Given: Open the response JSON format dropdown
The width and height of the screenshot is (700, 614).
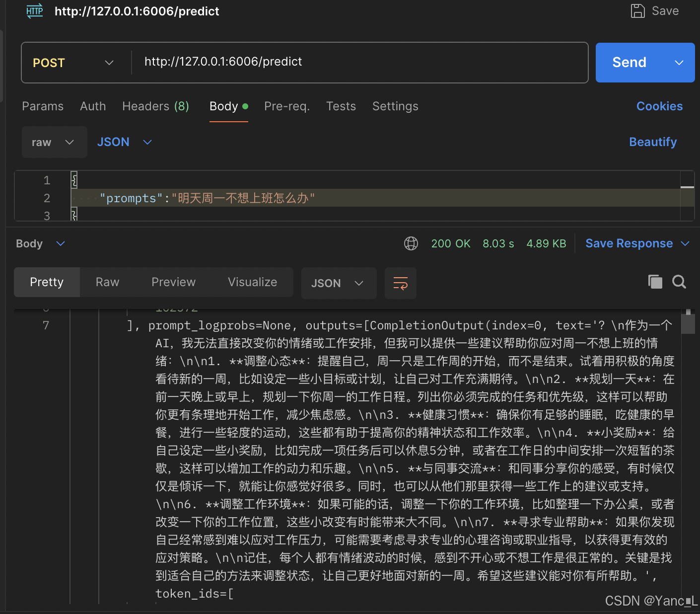Looking at the screenshot, I should coord(339,283).
